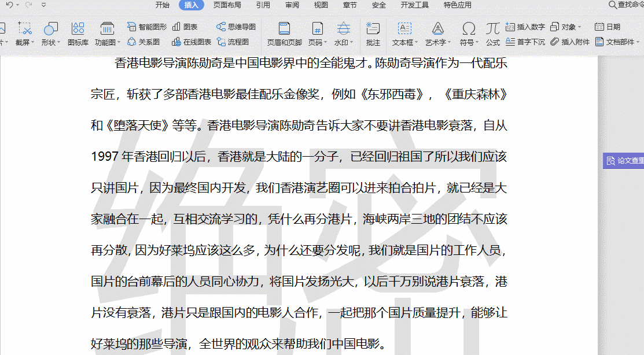Open the 特色应用 tab
The width and height of the screenshot is (644, 355).
[x=457, y=5]
